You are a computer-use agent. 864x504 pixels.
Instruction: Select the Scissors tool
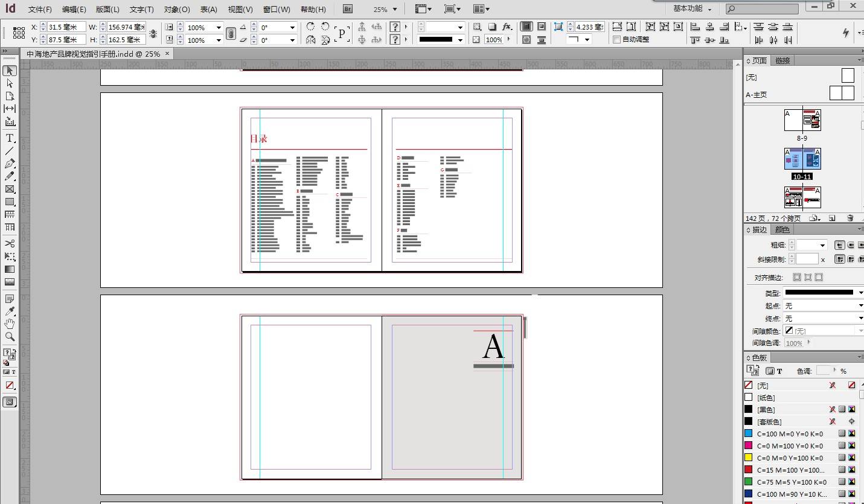[x=9, y=244]
